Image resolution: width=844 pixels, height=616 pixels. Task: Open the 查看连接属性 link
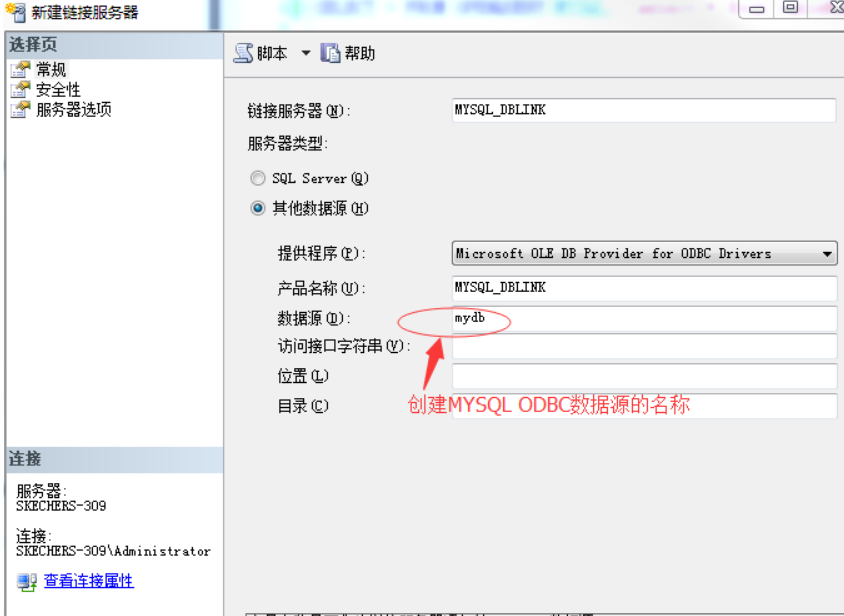(89, 580)
